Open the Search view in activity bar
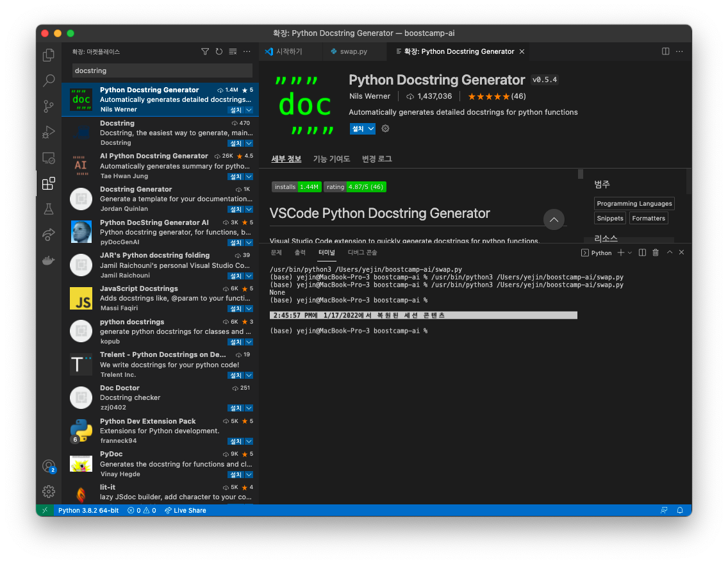 click(49, 81)
